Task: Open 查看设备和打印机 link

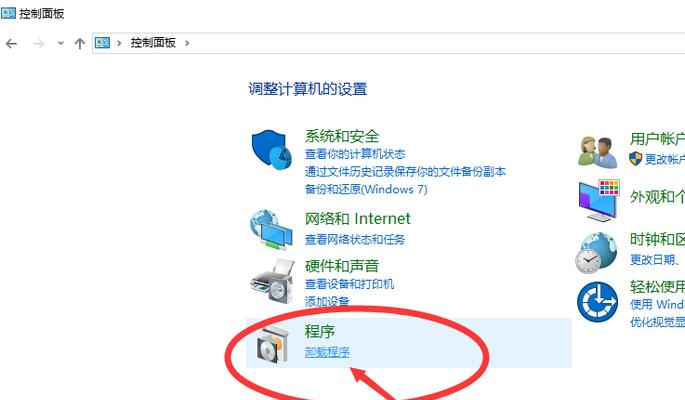Action: (349, 284)
